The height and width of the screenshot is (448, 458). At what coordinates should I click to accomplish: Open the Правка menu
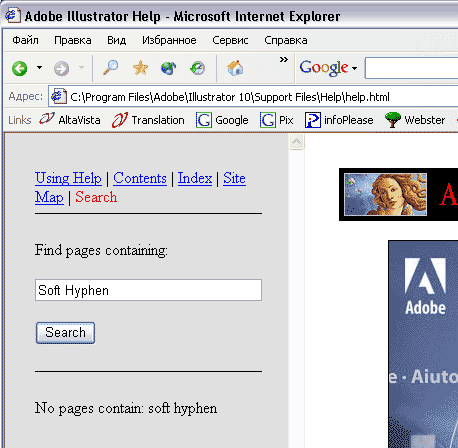click(x=73, y=40)
